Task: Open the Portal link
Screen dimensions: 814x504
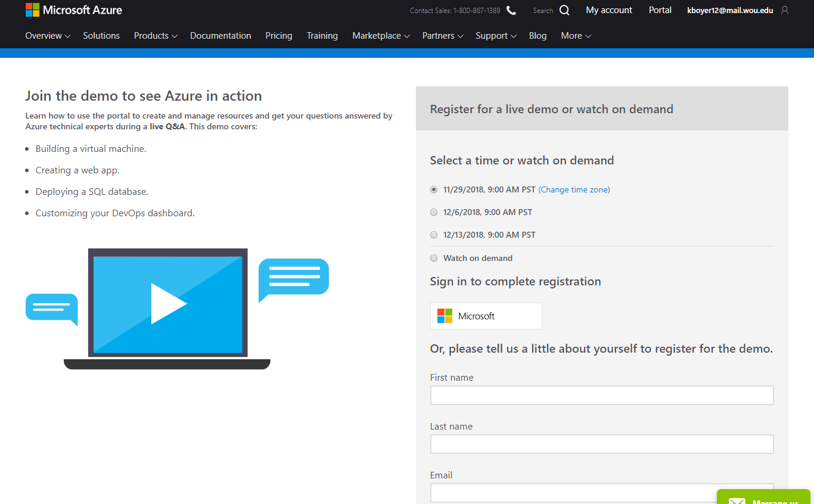Action: pos(660,10)
